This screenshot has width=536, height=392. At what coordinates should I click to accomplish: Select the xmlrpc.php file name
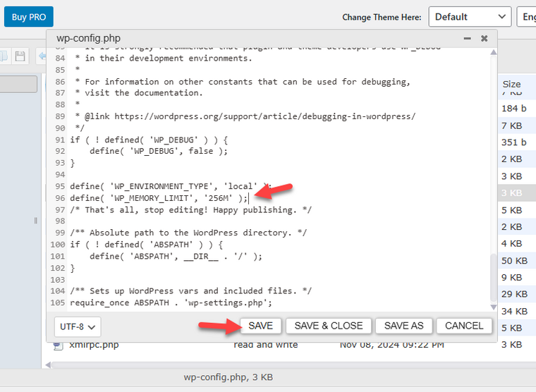[94, 345]
